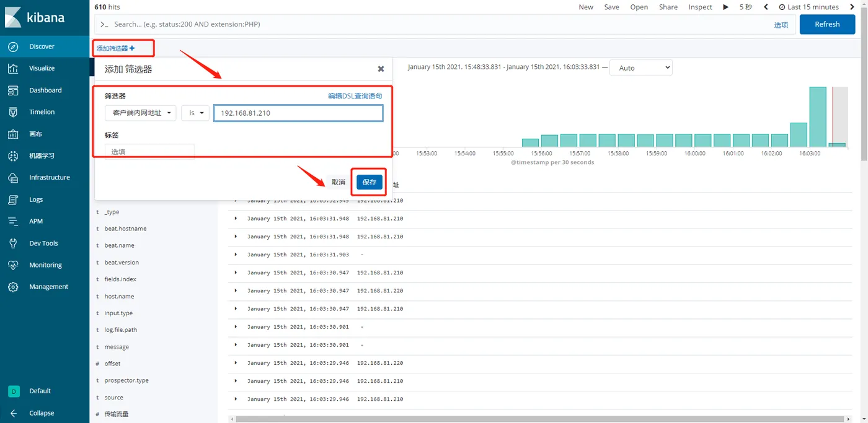The height and width of the screenshot is (423, 868).
Task: Click 编辑DSL查询语句 link
Action: pyautogui.click(x=355, y=96)
